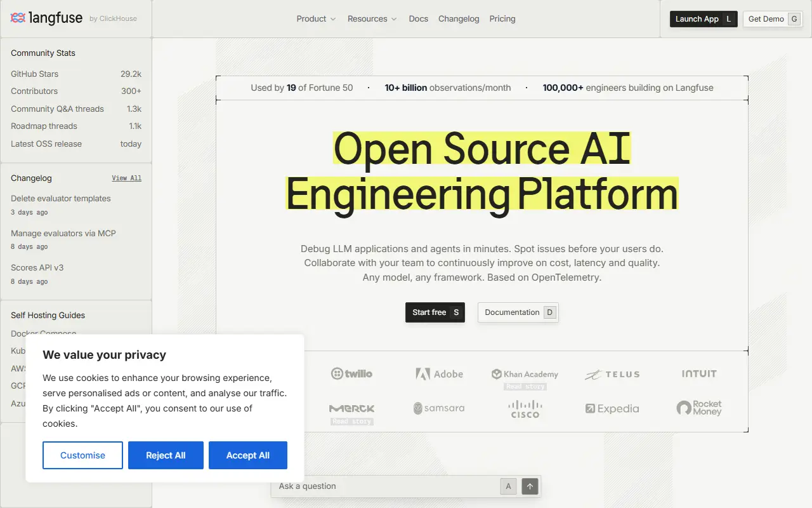This screenshot has height=508, width=812.
Task: Click the Intuit company logo
Action: 699,374
